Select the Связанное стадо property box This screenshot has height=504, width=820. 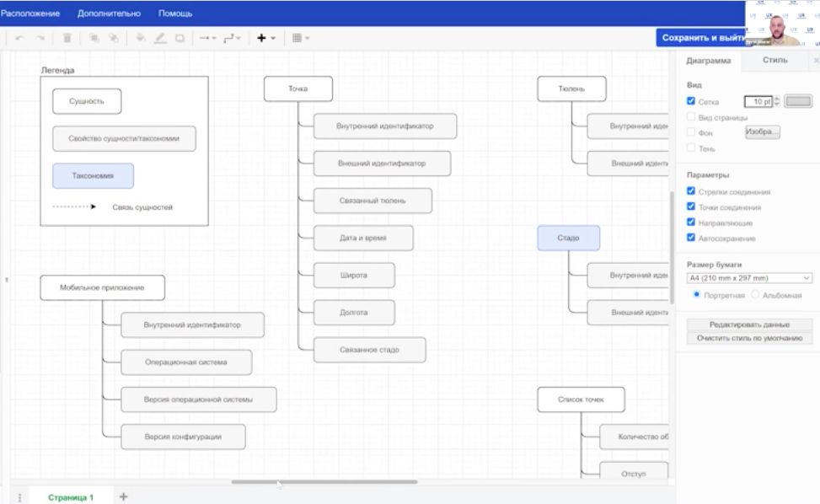coord(370,350)
